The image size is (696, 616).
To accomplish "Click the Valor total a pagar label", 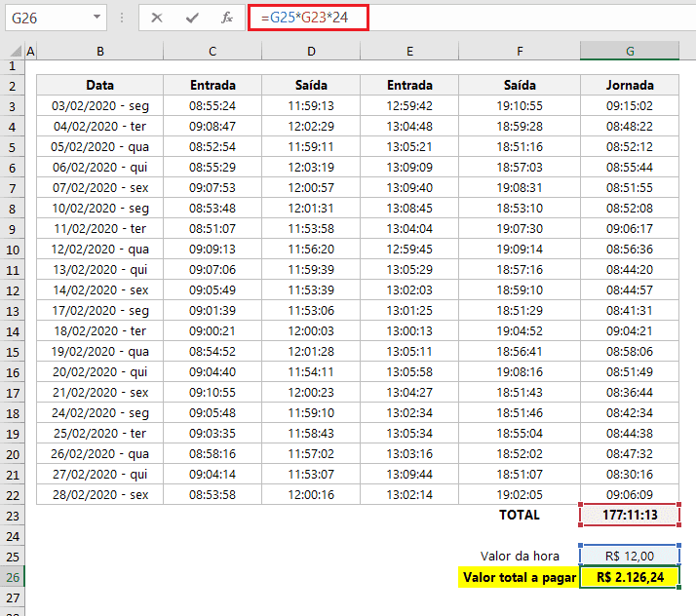I will coord(520,577).
